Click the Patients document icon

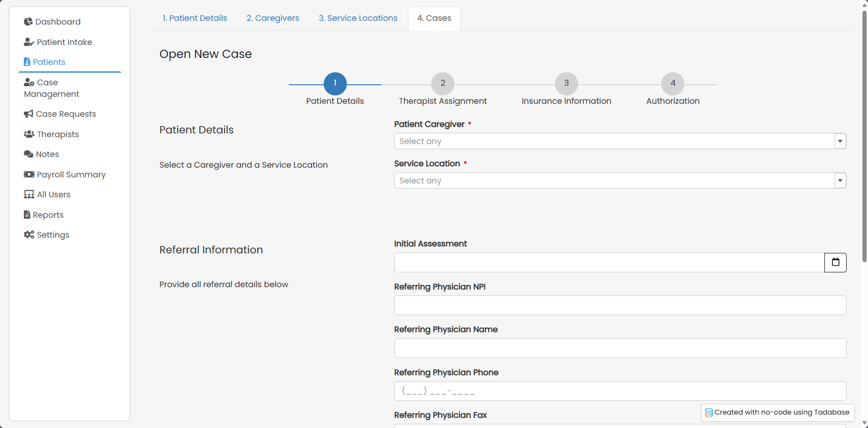click(27, 62)
